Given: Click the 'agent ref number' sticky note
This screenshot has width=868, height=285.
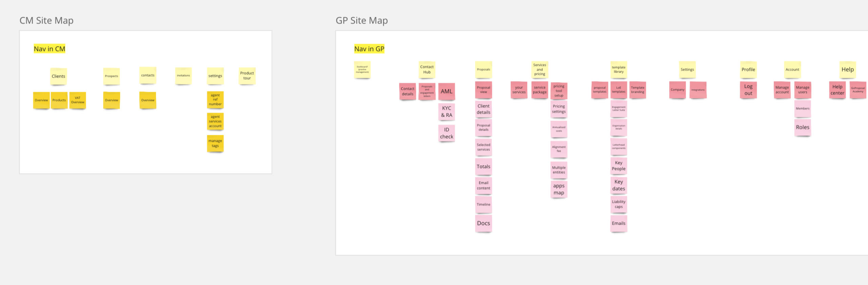Looking at the screenshot, I should 215,100.
